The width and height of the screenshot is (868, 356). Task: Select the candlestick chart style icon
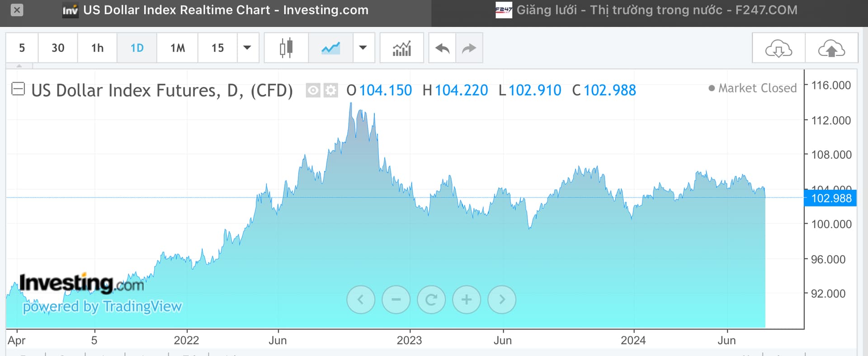(286, 48)
